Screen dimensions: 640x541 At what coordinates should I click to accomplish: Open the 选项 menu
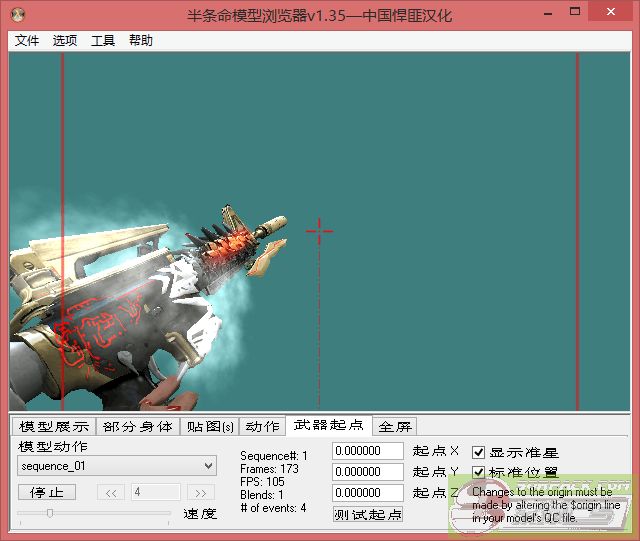65,41
